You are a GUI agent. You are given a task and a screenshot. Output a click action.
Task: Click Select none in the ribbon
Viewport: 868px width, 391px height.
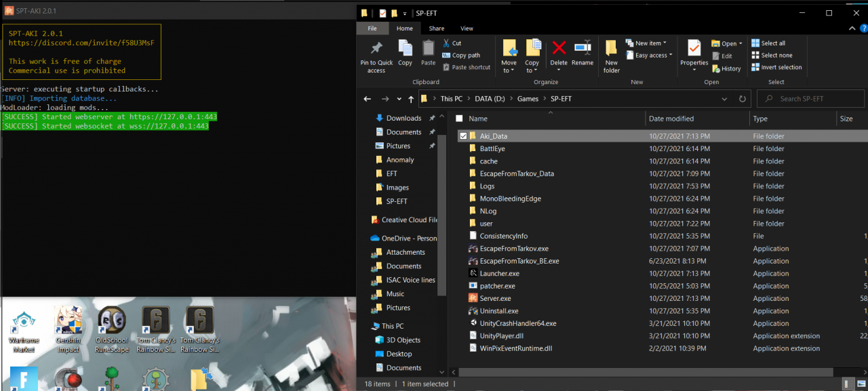772,56
